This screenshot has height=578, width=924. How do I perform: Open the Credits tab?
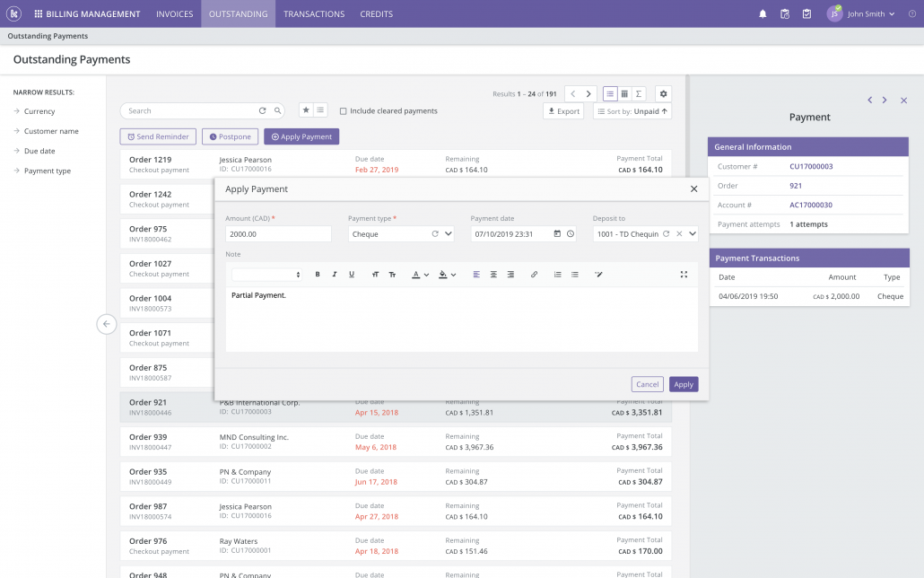tap(377, 13)
